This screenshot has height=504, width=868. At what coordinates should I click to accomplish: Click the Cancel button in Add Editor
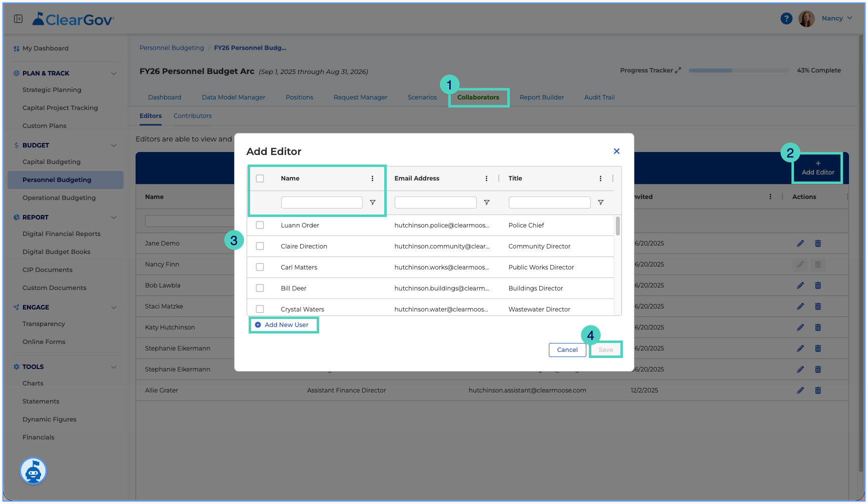coord(567,350)
